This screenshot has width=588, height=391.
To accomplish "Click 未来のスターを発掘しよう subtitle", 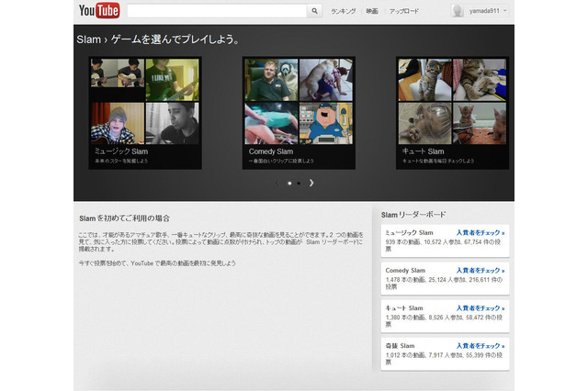I will click(120, 161).
